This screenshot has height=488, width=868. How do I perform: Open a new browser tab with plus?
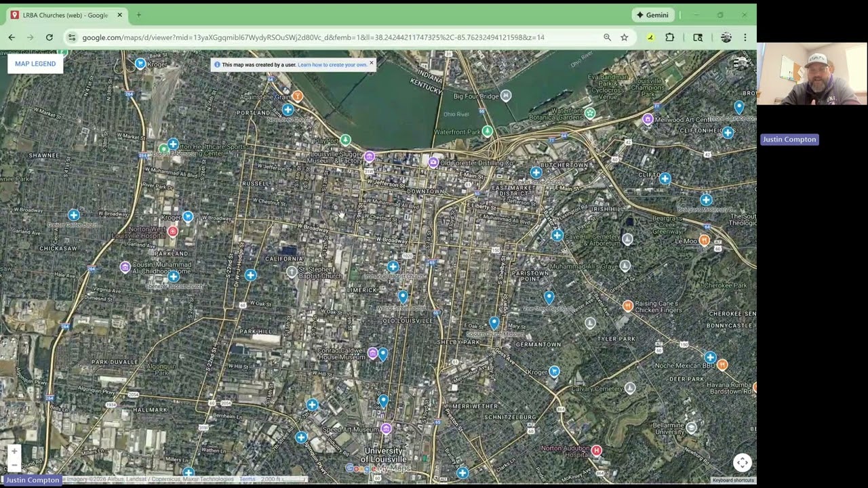pyautogui.click(x=139, y=15)
